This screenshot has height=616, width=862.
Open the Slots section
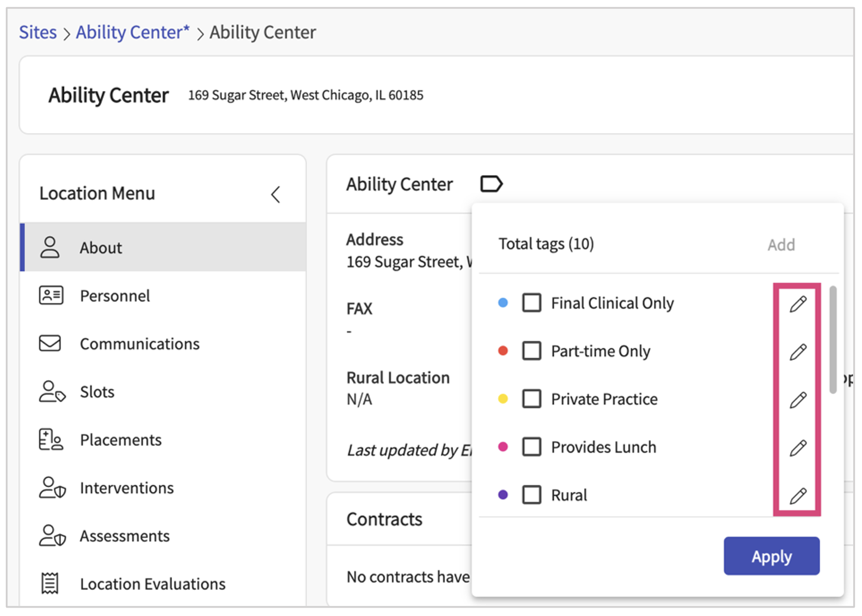click(97, 392)
